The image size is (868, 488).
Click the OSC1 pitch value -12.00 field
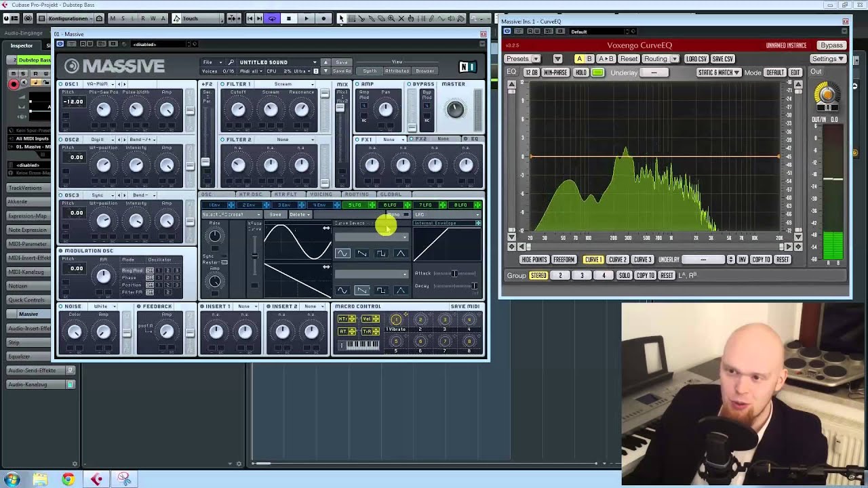click(x=73, y=102)
